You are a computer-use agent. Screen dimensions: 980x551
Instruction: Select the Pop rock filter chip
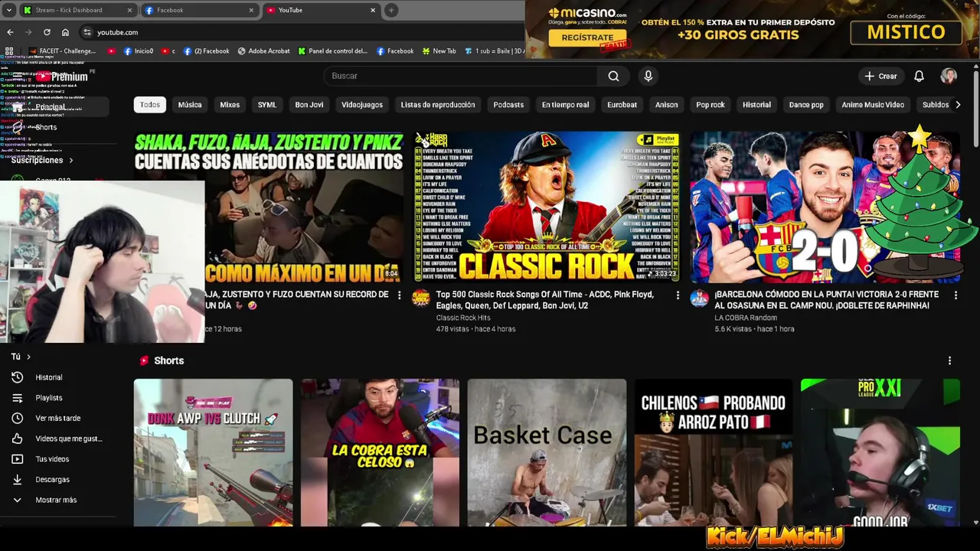710,105
